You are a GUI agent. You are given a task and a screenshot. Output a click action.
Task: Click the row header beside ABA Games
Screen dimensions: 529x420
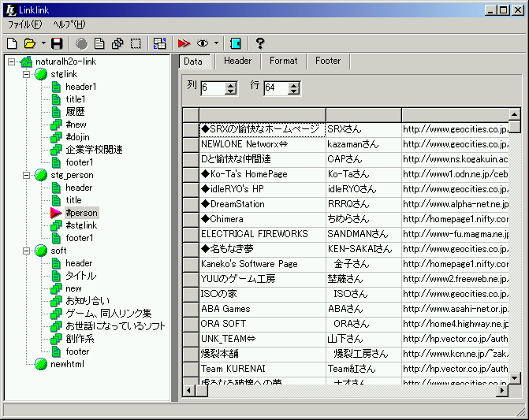[x=191, y=309]
